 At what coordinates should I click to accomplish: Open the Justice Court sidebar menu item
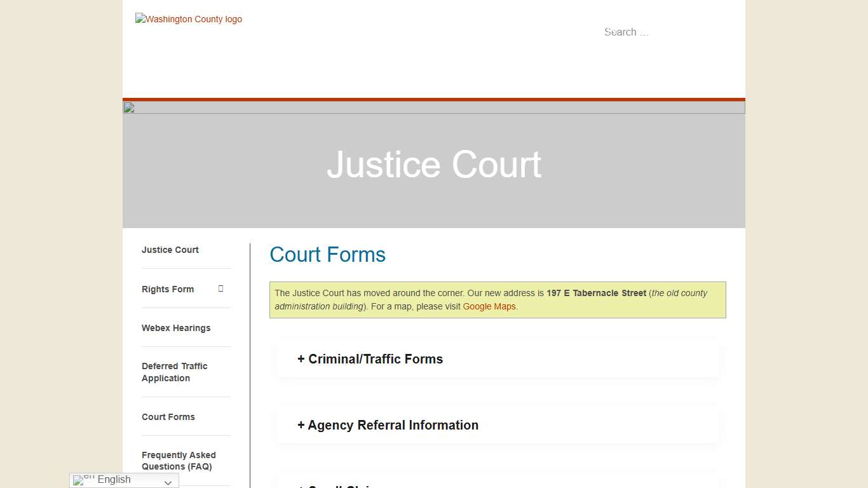(x=170, y=250)
